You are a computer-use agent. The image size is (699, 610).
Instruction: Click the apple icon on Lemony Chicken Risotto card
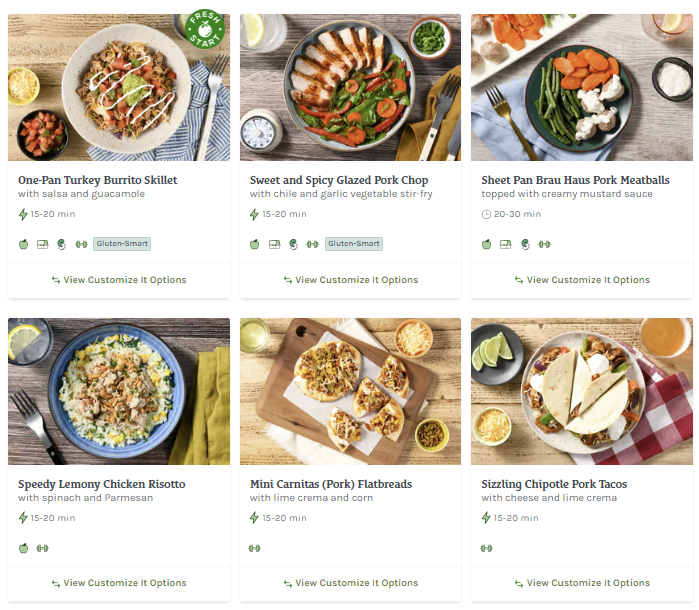[x=23, y=548]
